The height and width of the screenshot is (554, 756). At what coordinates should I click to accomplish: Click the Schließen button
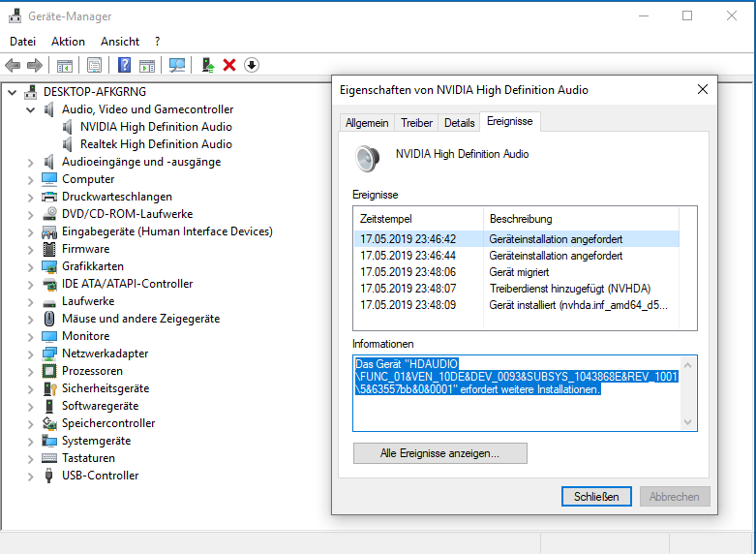(596, 496)
